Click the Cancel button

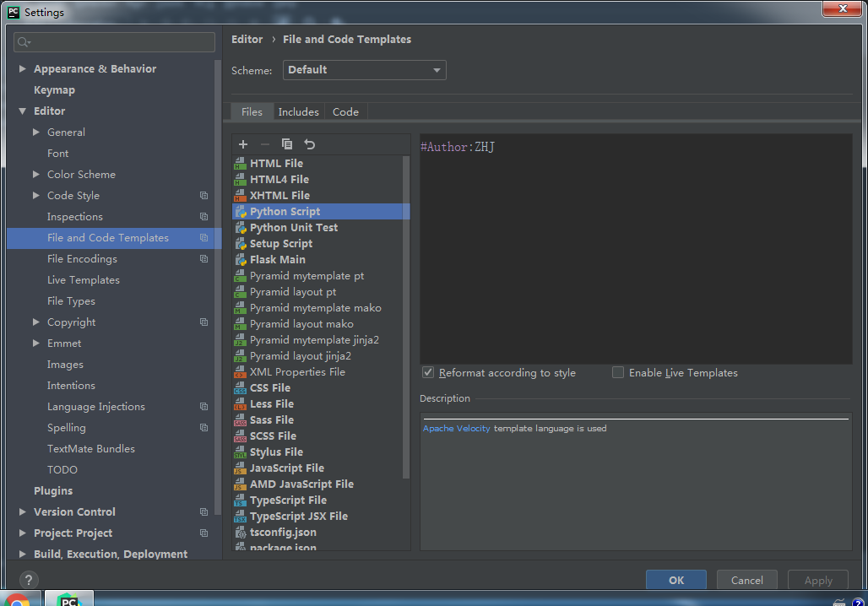[746, 580]
